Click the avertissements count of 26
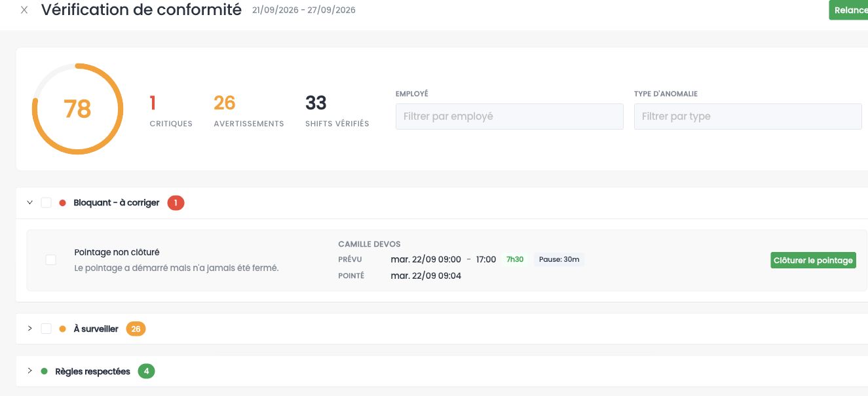868x396 pixels. pyautogui.click(x=225, y=103)
